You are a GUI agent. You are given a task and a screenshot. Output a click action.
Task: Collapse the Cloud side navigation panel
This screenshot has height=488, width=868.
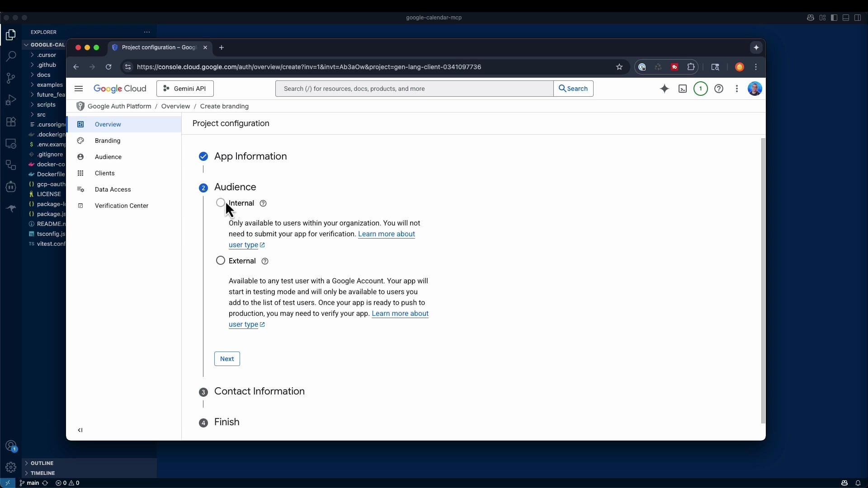[80, 430]
